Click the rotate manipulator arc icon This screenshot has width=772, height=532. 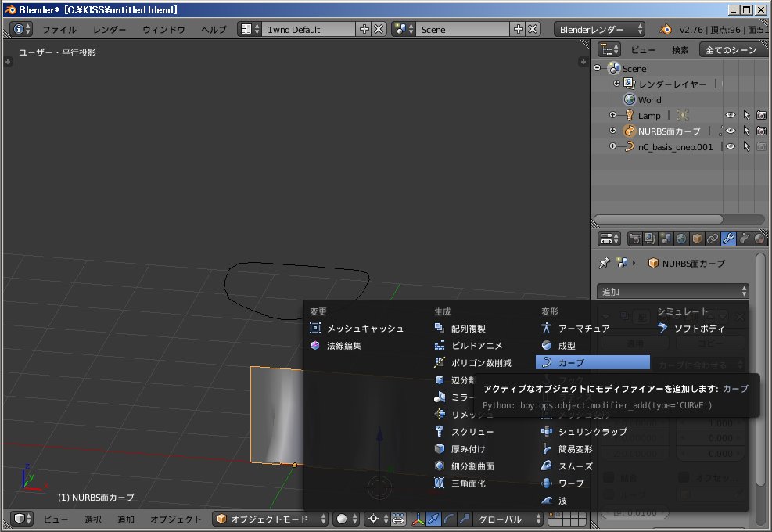(x=448, y=519)
